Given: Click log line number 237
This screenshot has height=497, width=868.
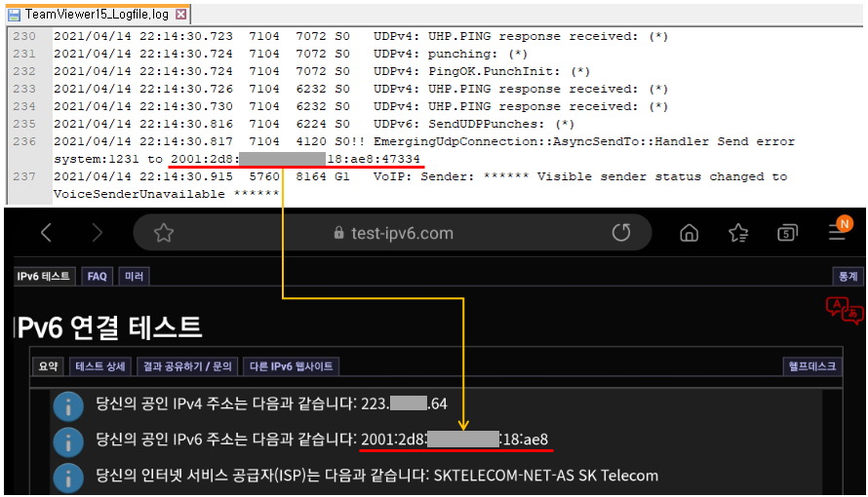Looking at the screenshot, I should [24, 176].
